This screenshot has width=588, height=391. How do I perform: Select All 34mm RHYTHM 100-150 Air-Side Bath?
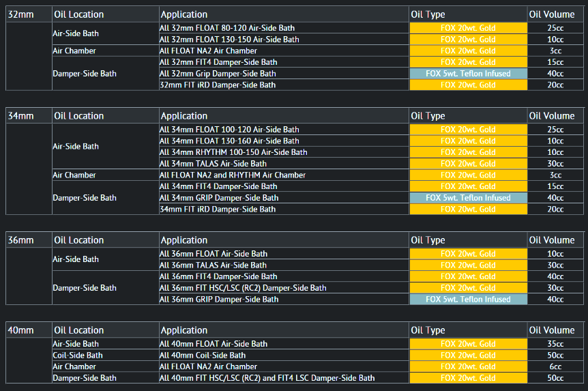pyautogui.click(x=233, y=152)
